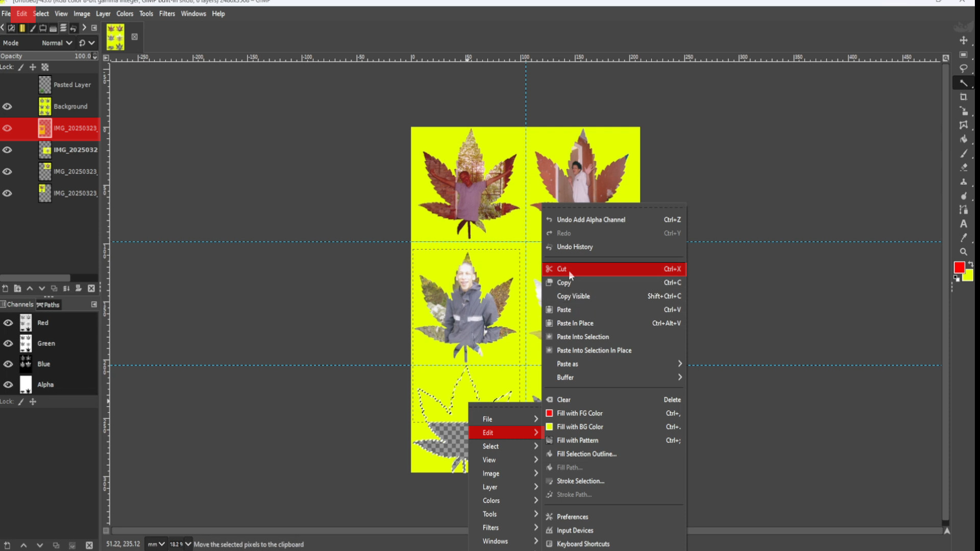Open Keyboard Shortcuts entry
Image resolution: width=980 pixels, height=551 pixels.
[x=614, y=544]
